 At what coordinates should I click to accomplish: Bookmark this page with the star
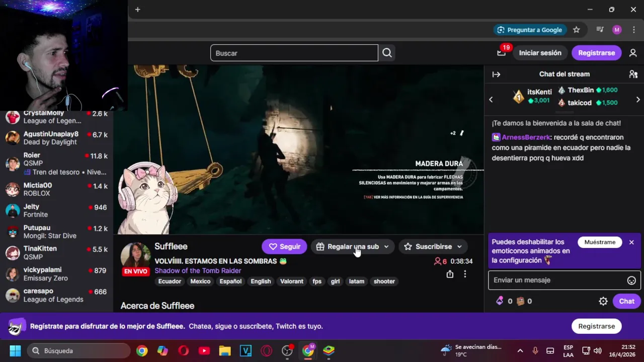(x=577, y=30)
